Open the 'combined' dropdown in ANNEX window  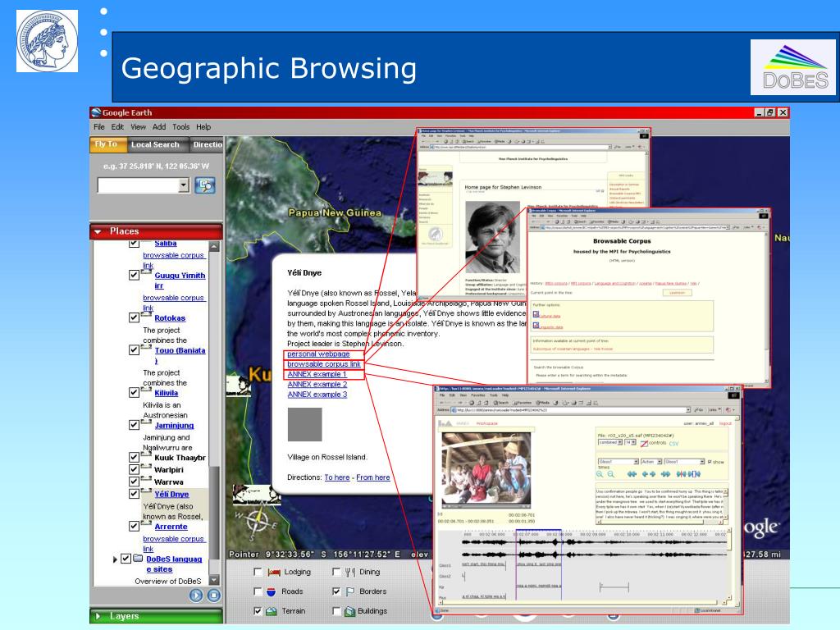click(x=610, y=442)
